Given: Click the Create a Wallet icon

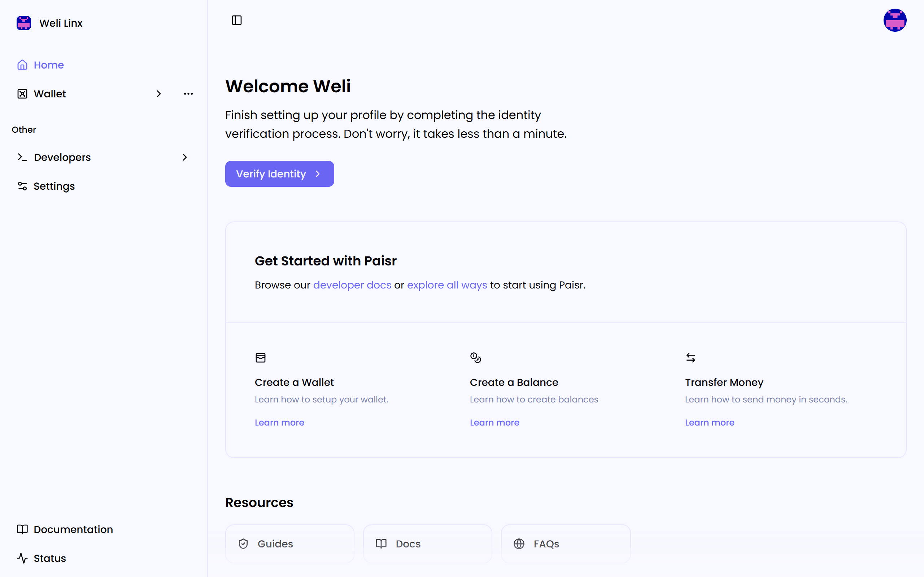Looking at the screenshot, I should point(260,358).
